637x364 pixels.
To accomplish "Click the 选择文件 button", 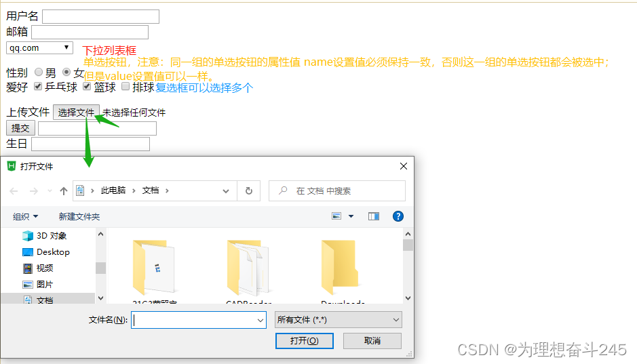I will 76,113.
